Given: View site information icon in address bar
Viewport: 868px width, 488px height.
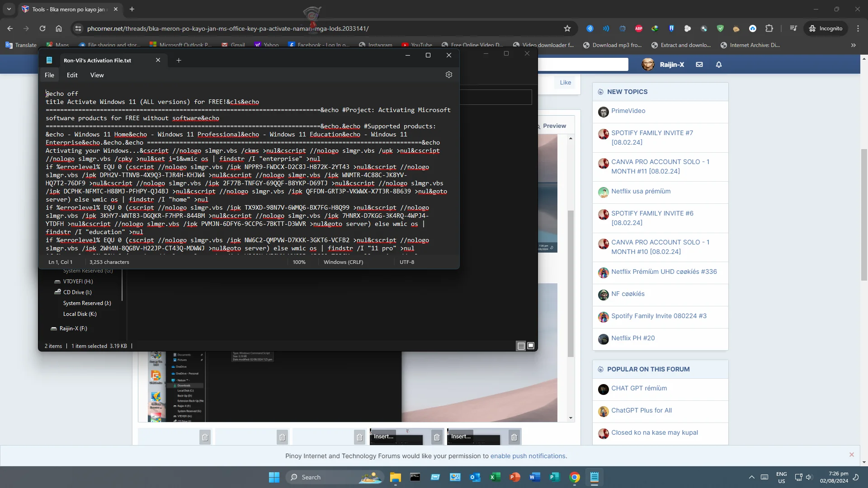Looking at the screenshot, I should coord(78,28).
